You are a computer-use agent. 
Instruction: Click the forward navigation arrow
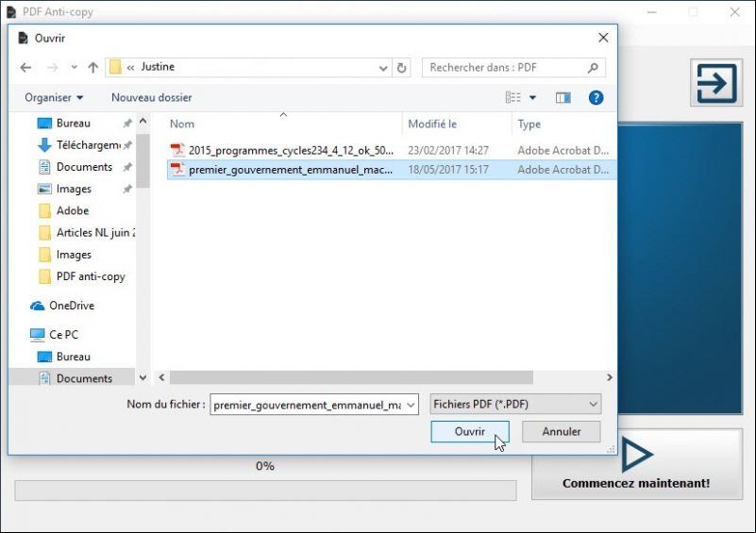(52, 68)
